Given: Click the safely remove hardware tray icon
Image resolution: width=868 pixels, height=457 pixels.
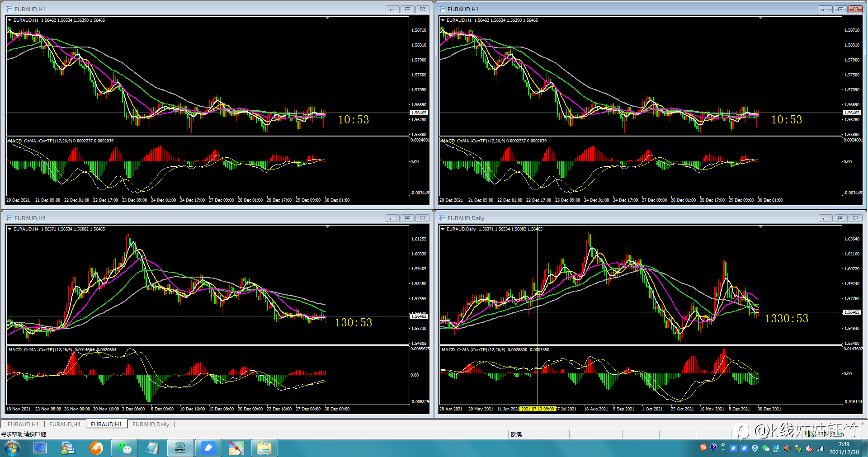Looking at the screenshot, I should 798,448.
